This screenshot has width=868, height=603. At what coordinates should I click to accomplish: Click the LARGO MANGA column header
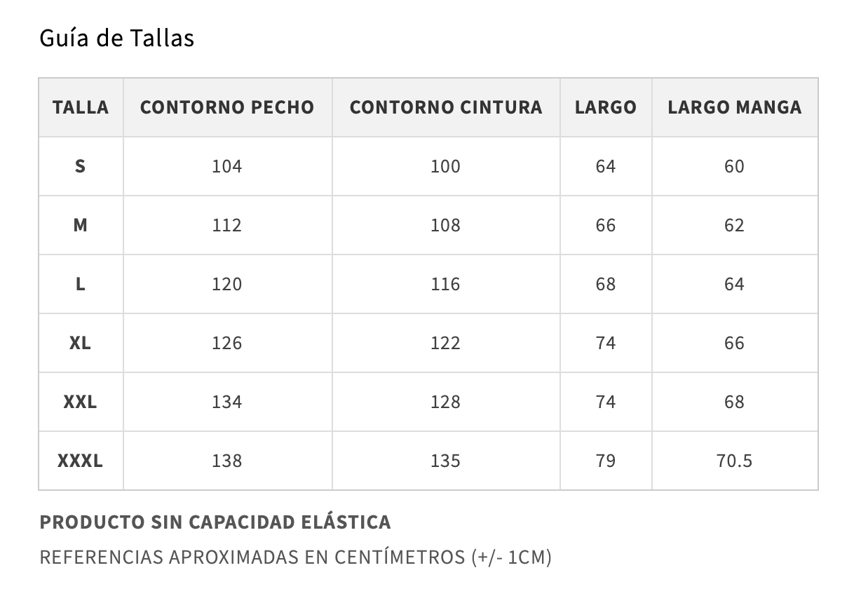click(x=734, y=107)
